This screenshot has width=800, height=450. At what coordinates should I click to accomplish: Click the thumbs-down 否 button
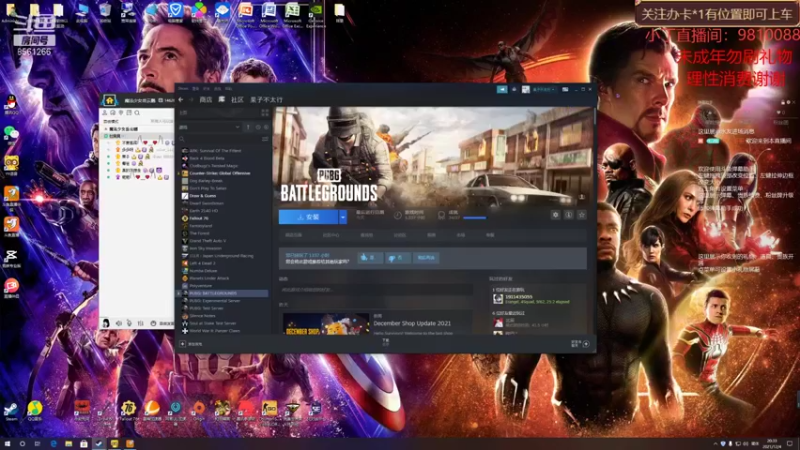(x=397, y=258)
